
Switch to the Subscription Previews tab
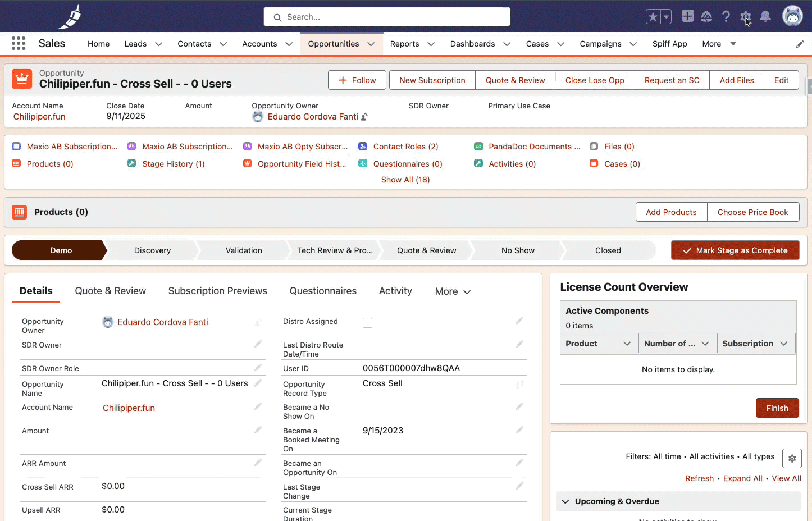218,291
